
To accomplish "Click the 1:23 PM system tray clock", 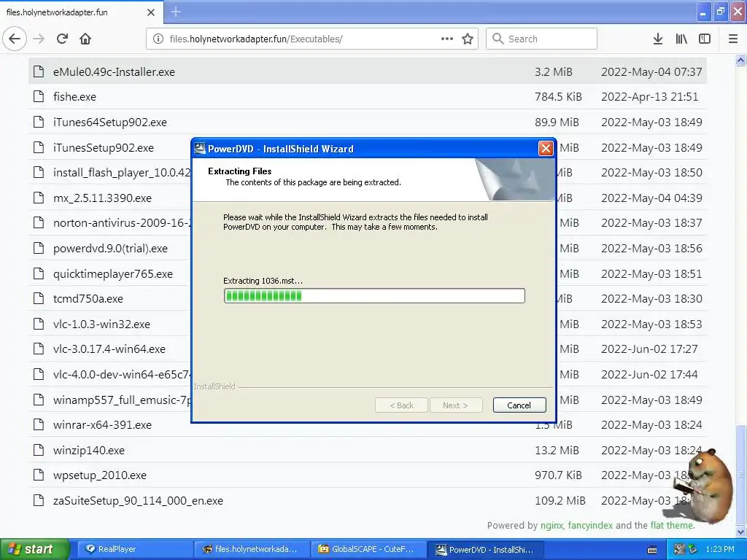I will [720, 549].
